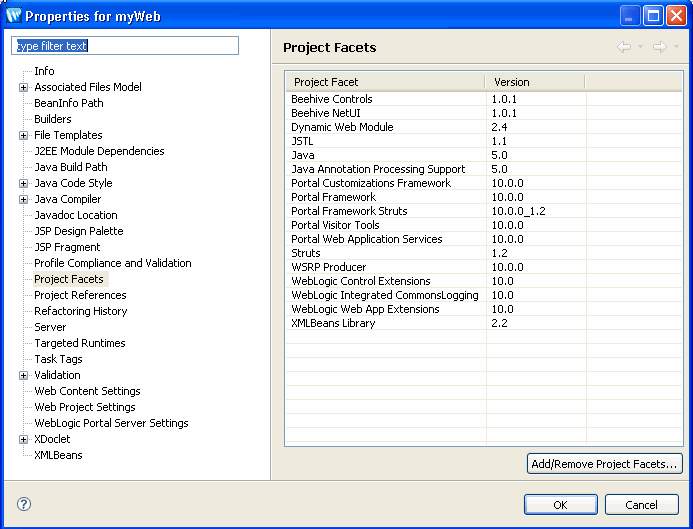The width and height of the screenshot is (693, 529).
Task: Open the Project References page
Action: pos(80,295)
